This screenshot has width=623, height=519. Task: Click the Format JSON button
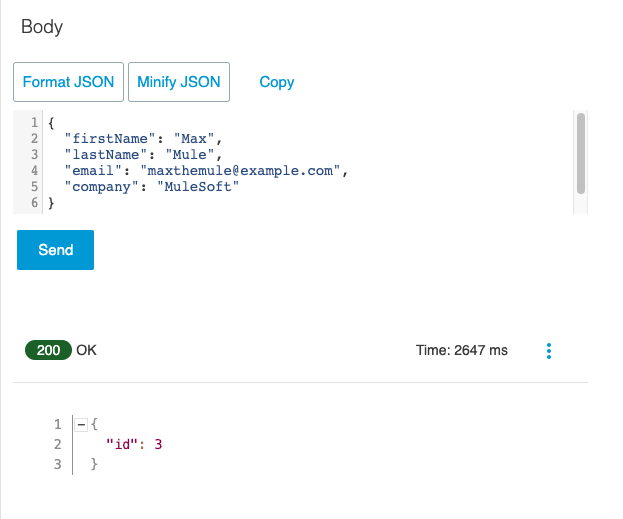[x=68, y=82]
